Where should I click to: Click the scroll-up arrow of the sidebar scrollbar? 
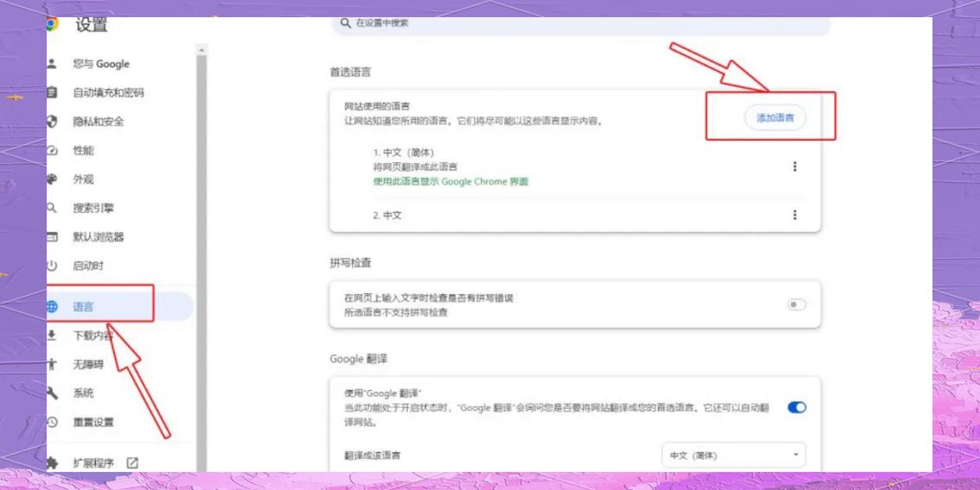pos(201,49)
